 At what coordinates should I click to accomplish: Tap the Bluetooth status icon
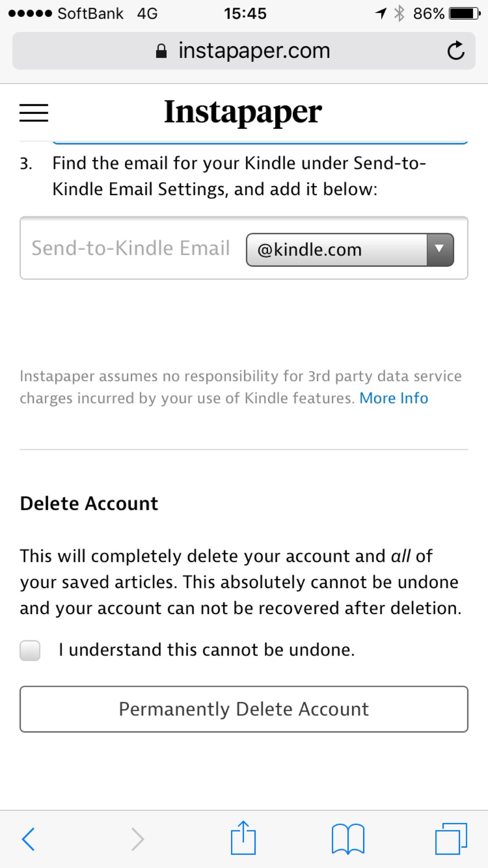tap(399, 14)
